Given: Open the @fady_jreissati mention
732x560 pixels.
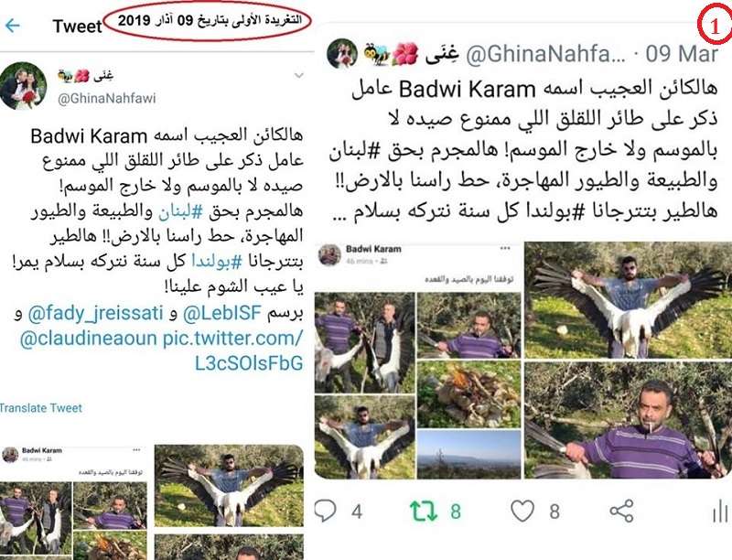Looking at the screenshot, I should click(x=96, y=313).
